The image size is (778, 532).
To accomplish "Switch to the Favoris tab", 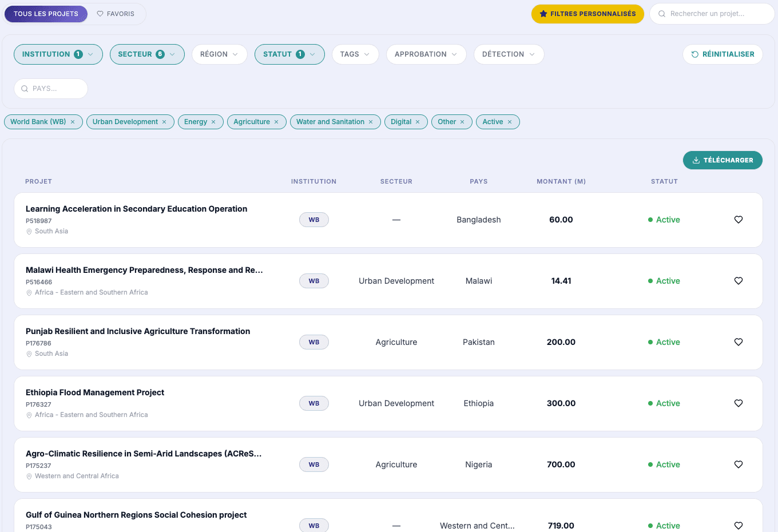I will click(x=116, y=14).
